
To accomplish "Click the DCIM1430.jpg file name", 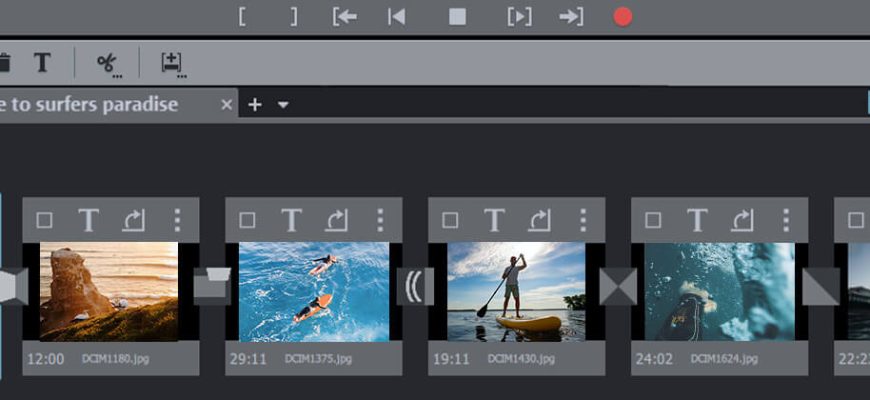I will 522,359.
